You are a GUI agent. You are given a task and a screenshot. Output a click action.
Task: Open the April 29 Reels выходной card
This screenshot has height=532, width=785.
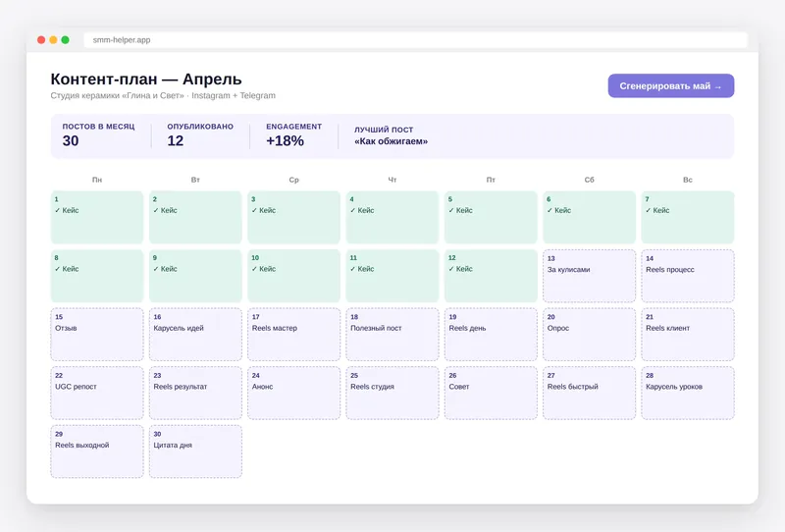click(97, 452)
